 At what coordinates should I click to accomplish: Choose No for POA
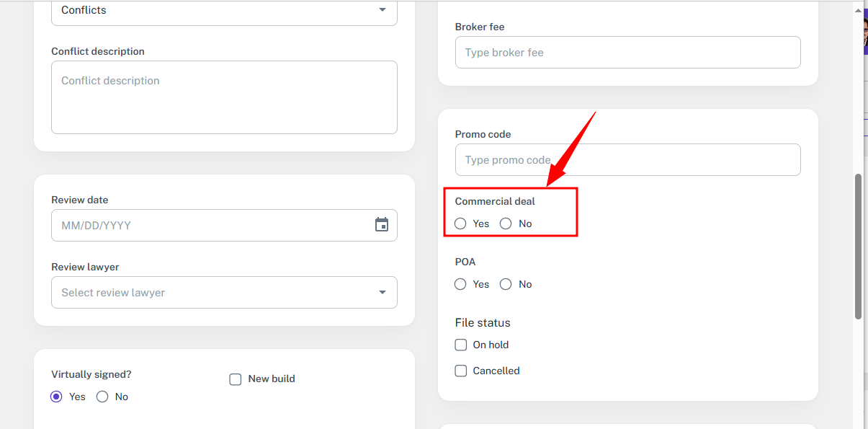pyautogui.click(x=506, y=284)
